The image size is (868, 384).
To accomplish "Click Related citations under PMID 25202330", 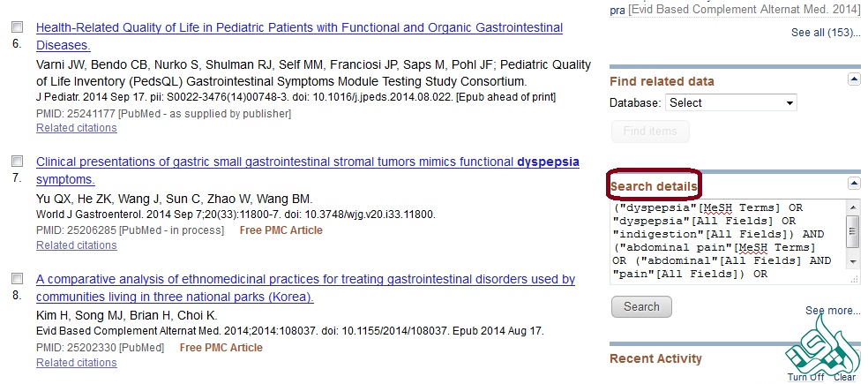I will point(76,363).
